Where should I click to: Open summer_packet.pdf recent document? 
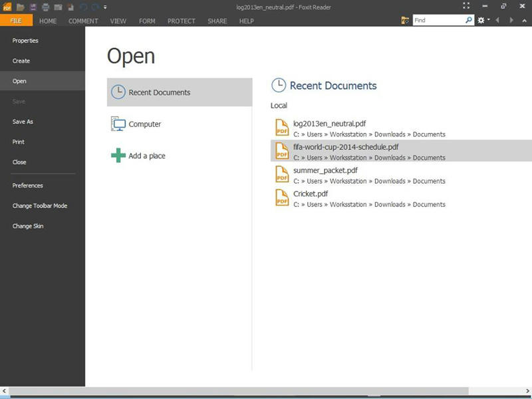pyautogui.click(x=401, y=175)
